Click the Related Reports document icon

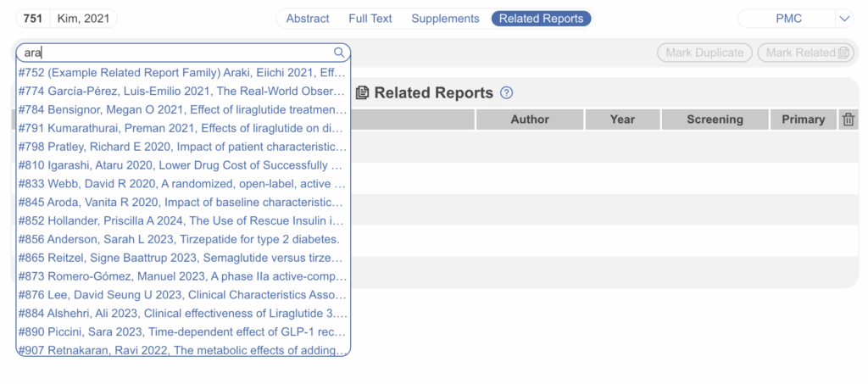click(362, 93)
